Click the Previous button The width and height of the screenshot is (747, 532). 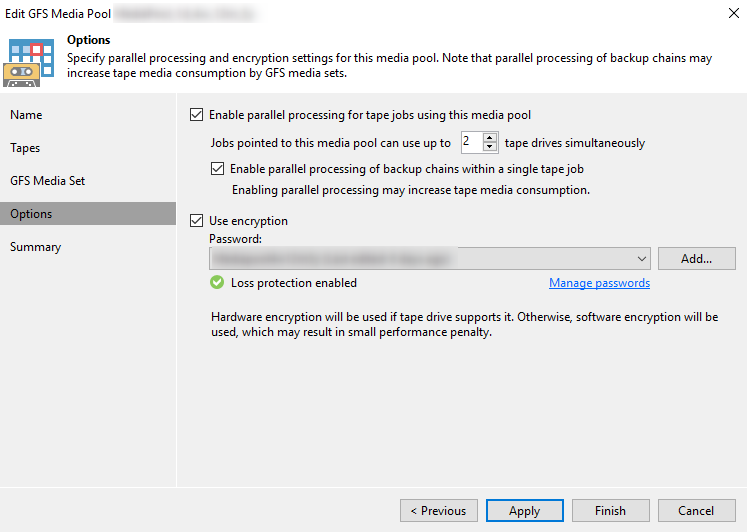[x=438, y=511]
